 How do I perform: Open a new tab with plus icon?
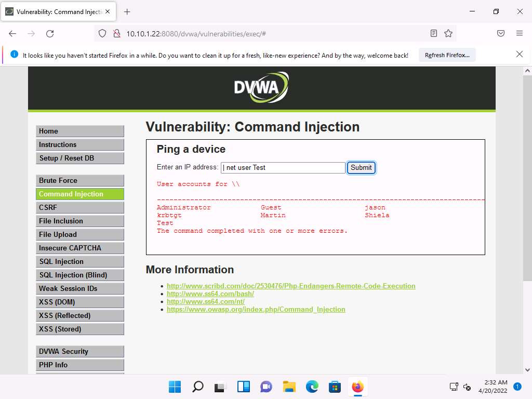127,11
